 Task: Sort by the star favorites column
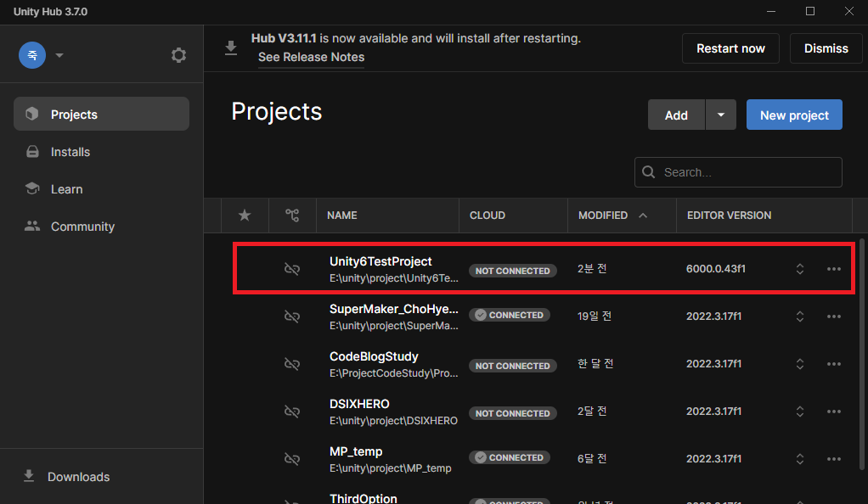(x=245, y=216)
